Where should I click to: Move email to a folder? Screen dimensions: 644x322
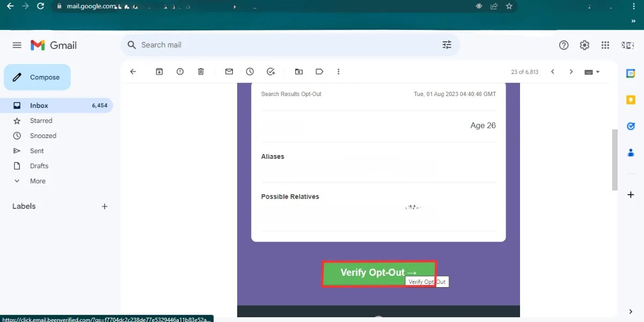[x=299, y=71]
